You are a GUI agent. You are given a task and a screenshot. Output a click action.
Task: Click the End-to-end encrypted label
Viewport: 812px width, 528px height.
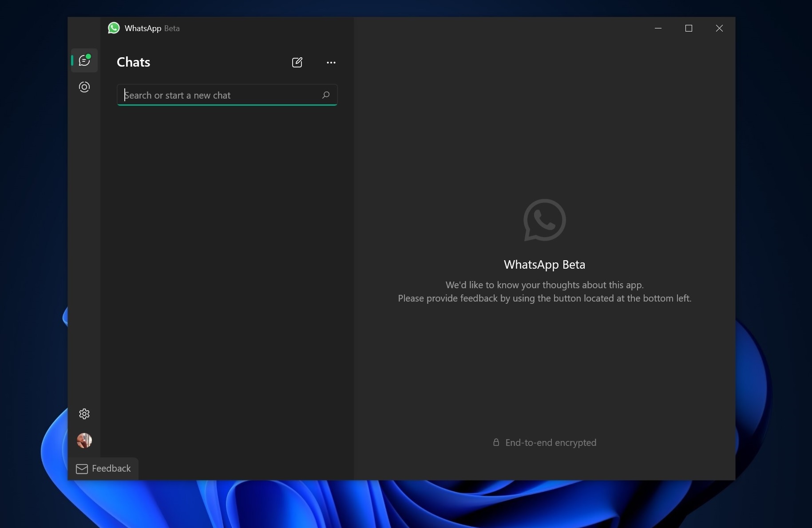click(x=551, y=443)
